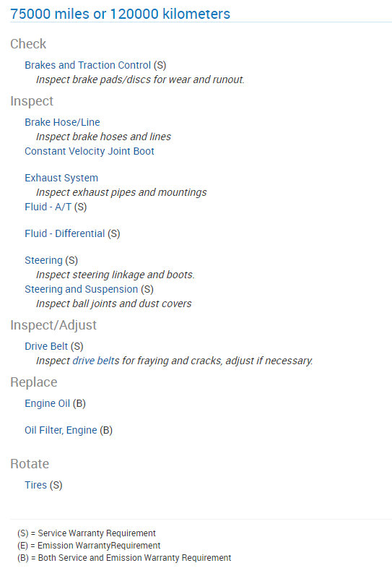The height and width of the screenshot is (576, 392).
Task: Click the Inspect section heading
Action: [32, 100]
